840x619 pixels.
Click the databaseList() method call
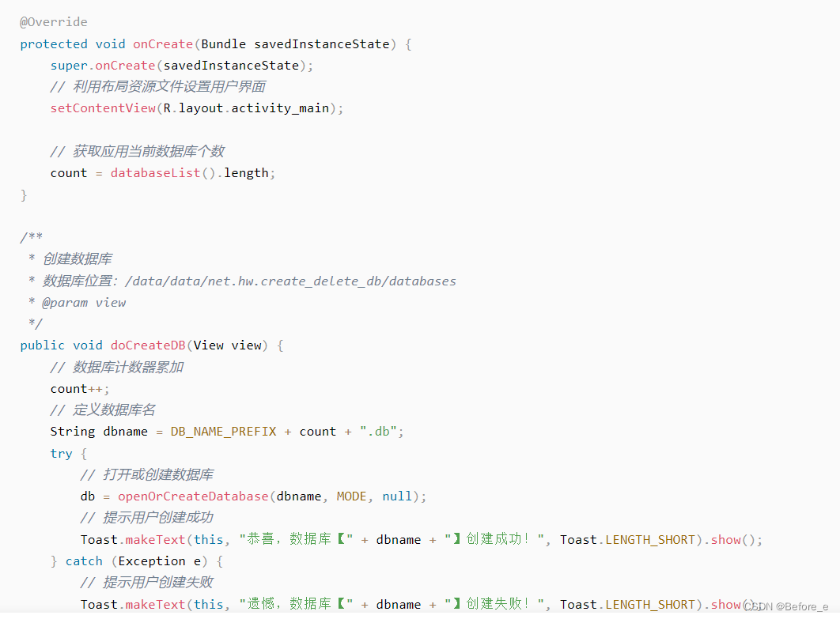163,173
